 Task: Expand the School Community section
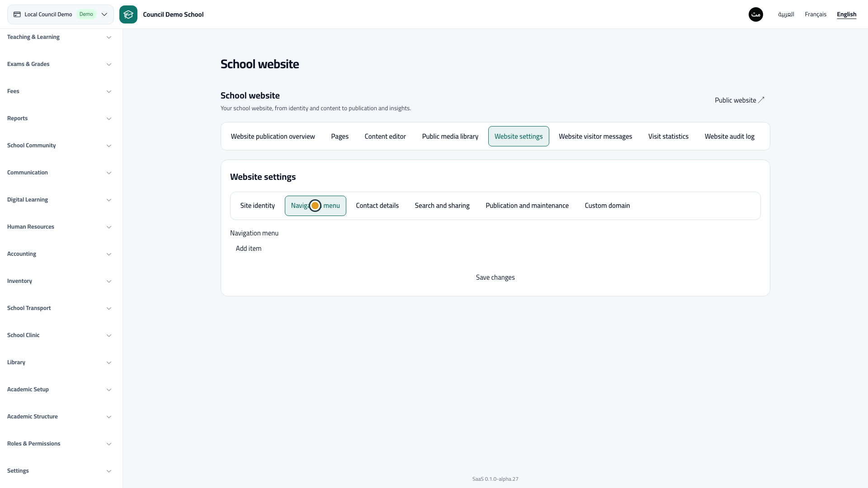[x=59, y=145]
